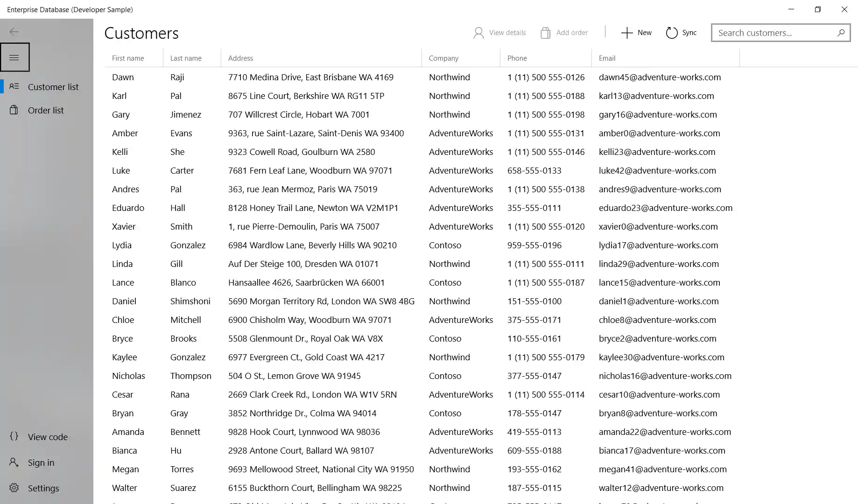Click the search magnifier in search box
858x504 pixels.
point(841,33)
